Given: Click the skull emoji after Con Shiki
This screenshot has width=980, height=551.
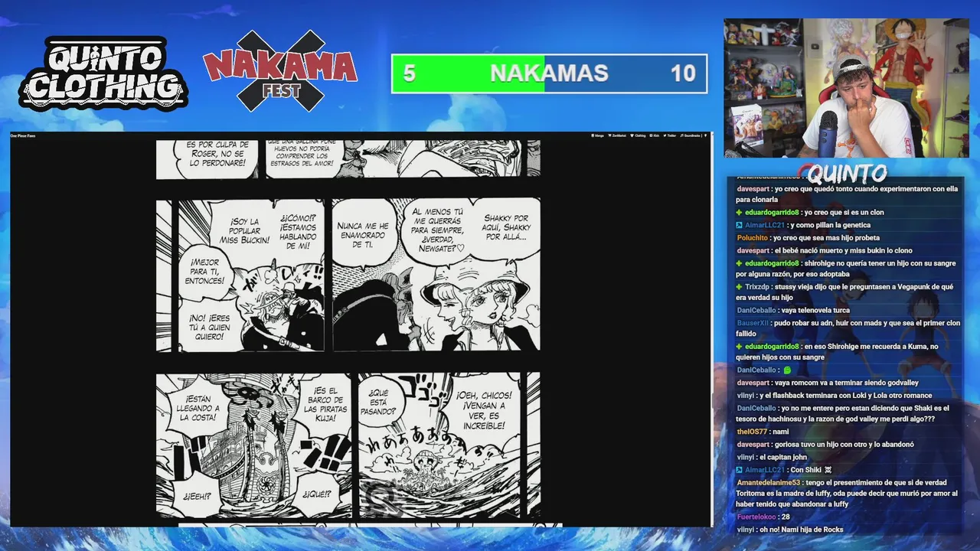Looking at the screenshot, I should (x=828, y=470).
